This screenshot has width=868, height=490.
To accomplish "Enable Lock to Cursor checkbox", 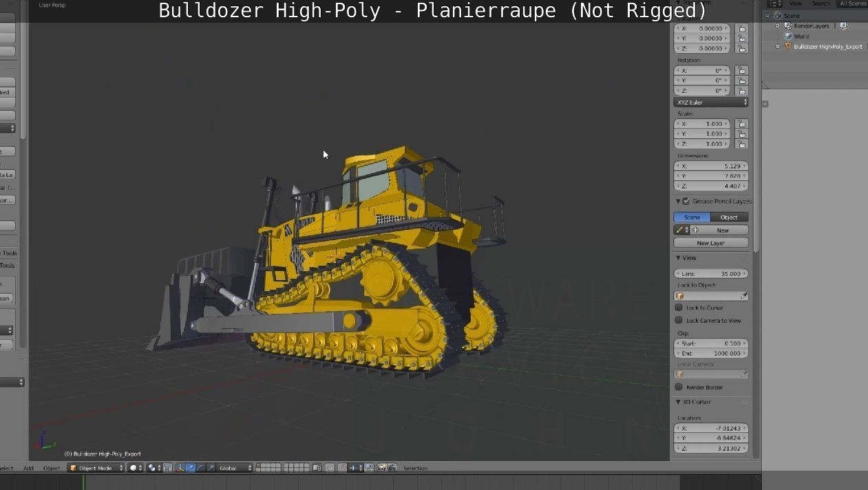I will [679, 308].
